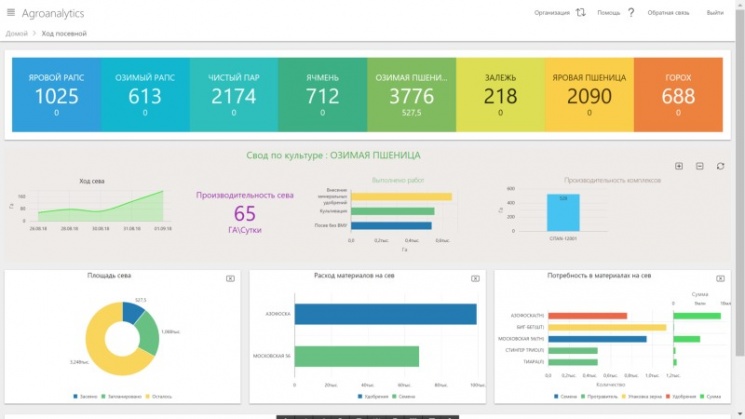
Task: Click the green Культивация bar
Action: [392, 211]
